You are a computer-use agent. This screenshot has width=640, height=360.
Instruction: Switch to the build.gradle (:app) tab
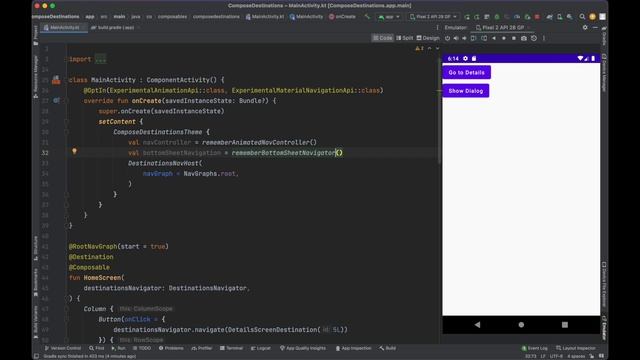pos(113,28)
